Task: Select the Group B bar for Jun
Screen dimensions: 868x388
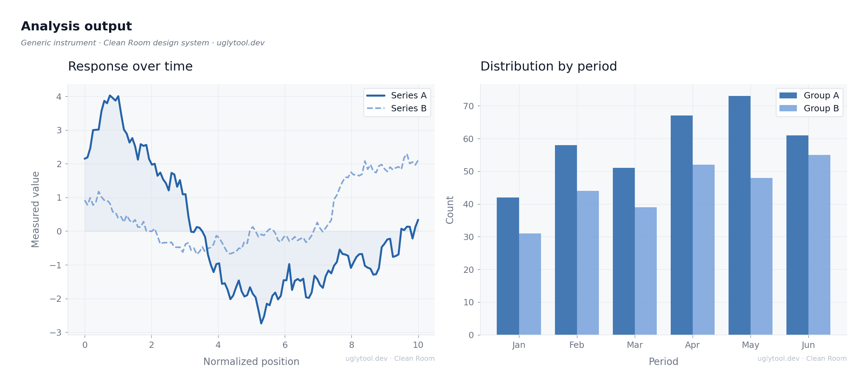Action: (x=819, y=245)
